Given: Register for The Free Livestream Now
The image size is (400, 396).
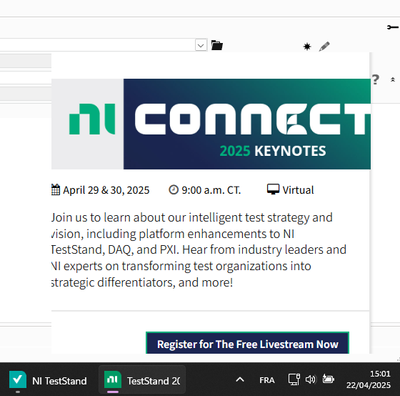Looking at the screenshot, I should pyautogui.click(x=247, y=343).
